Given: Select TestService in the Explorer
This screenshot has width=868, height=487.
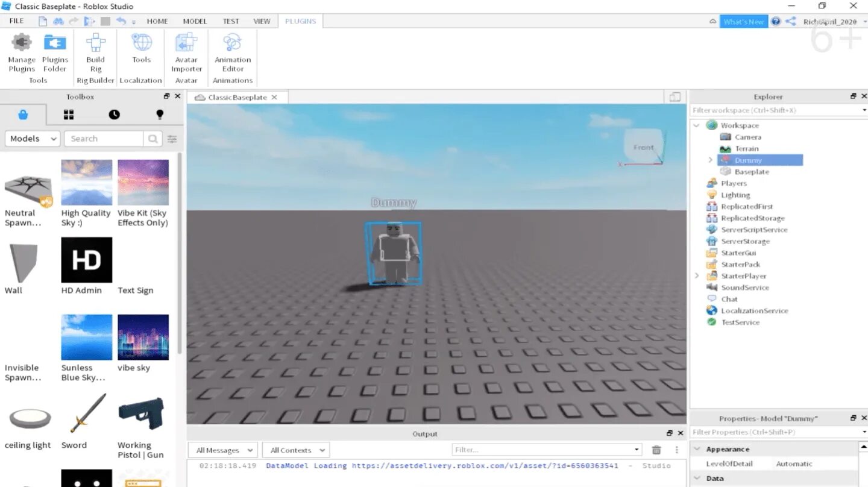Looking at the screenshot, I should tap(740, 322).
